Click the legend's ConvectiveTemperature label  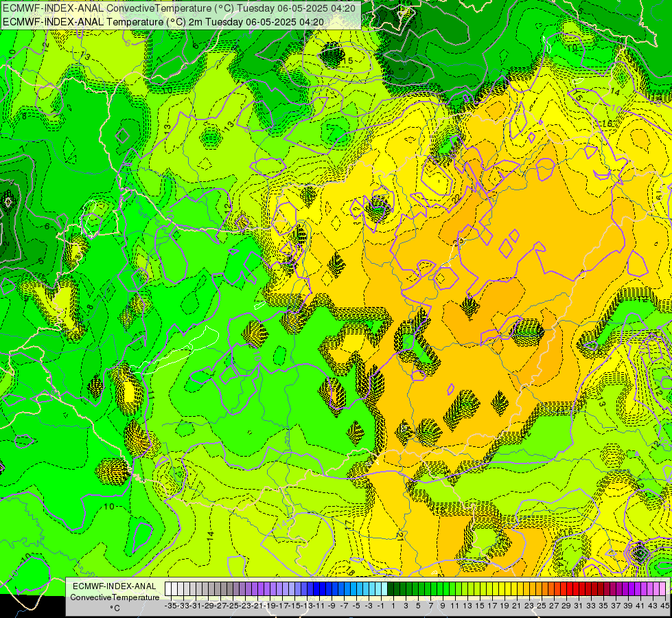click(115, 597)
